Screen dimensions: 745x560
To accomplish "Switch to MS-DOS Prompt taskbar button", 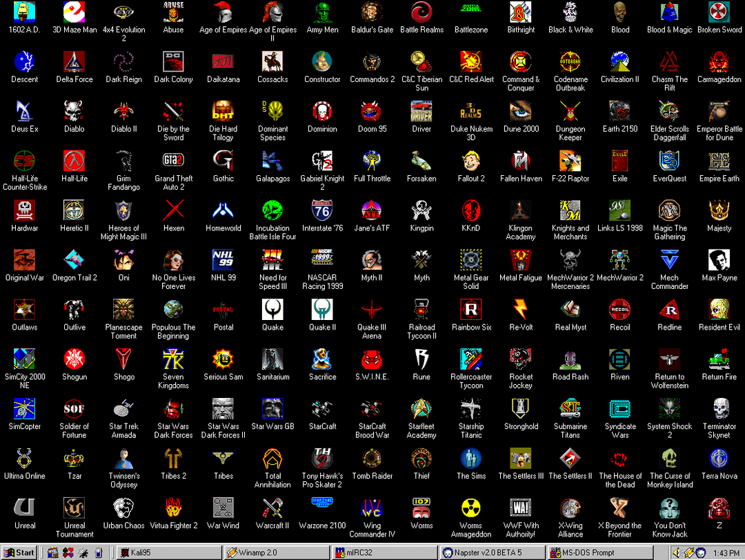I will (599, 552).
